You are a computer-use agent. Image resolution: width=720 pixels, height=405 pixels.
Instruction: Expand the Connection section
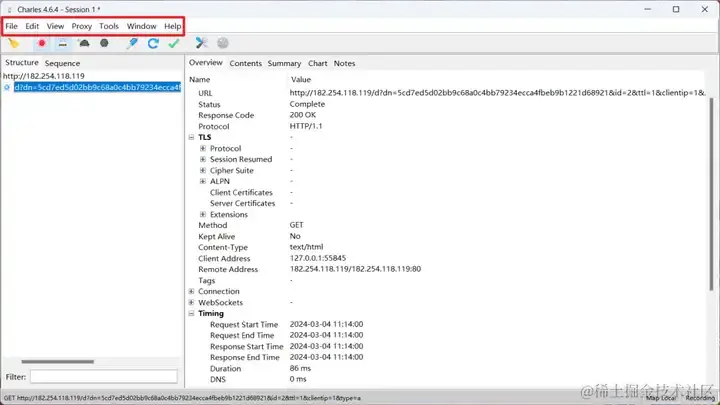[x=191, y=292]
